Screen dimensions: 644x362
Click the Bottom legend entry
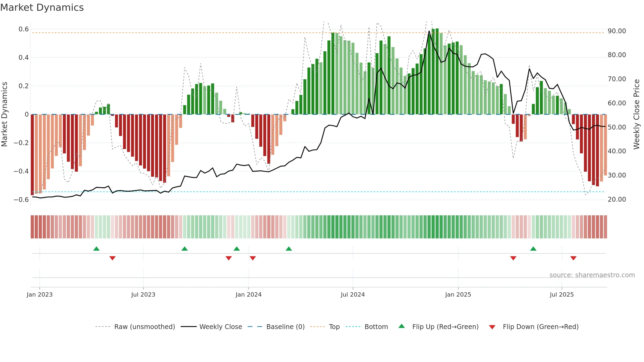367,327
